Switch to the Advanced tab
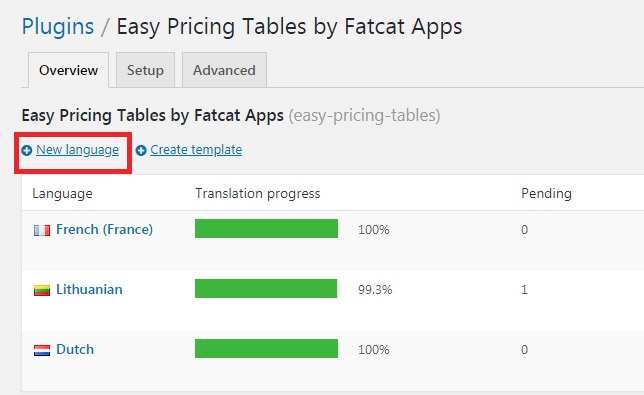The image size is (644, 395). pyautogui.click(x=224, y=70)
